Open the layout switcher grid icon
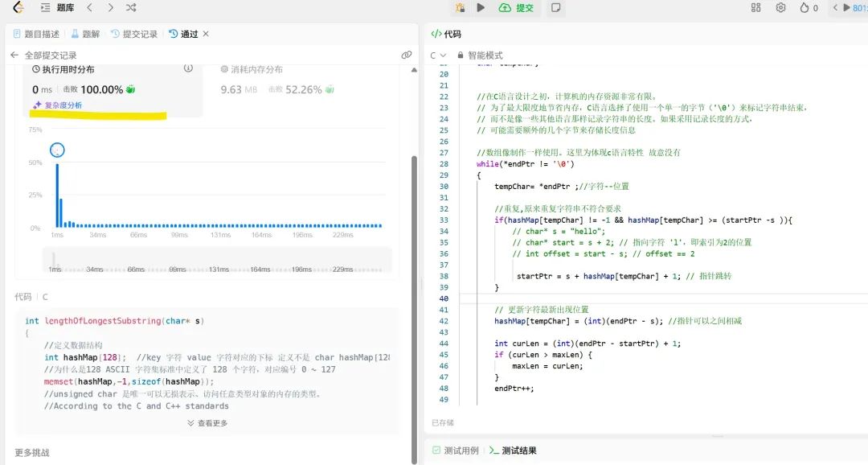Image resolution: width=868 pixels, height=465 pixels. [755, 7]
